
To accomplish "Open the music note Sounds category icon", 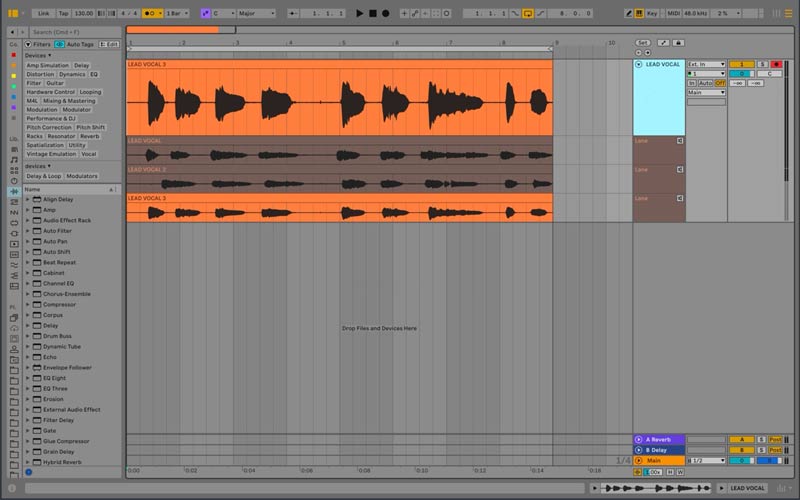I will pos(14,160).
